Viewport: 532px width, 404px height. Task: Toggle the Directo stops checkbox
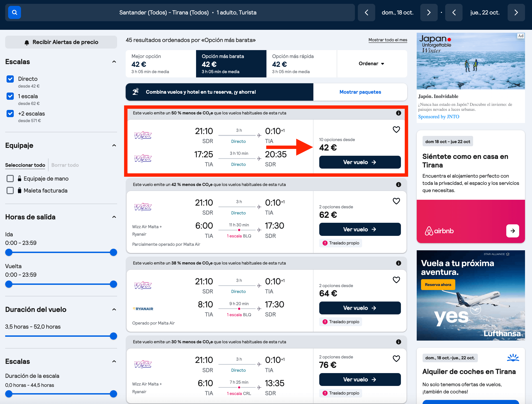[10, 79]
